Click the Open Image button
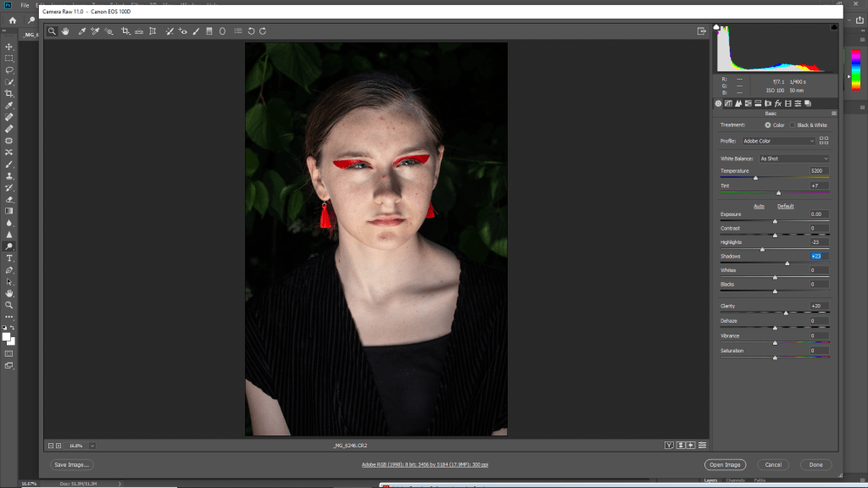The width and height of the screenshot is (868, 488). click(x=725, y=464)
